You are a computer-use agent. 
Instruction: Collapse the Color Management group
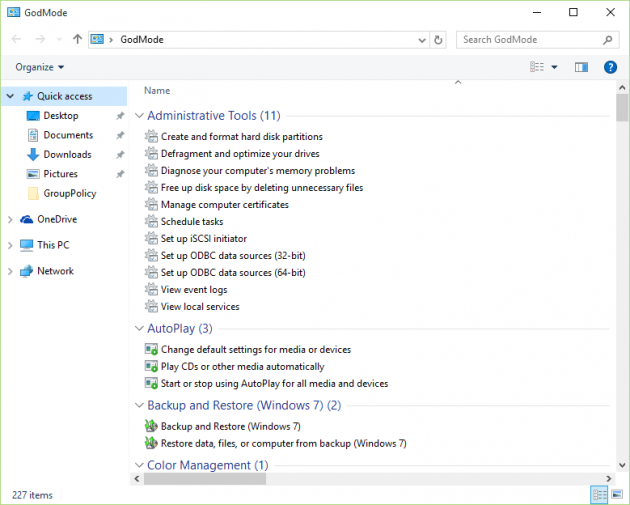click(139, 465)
